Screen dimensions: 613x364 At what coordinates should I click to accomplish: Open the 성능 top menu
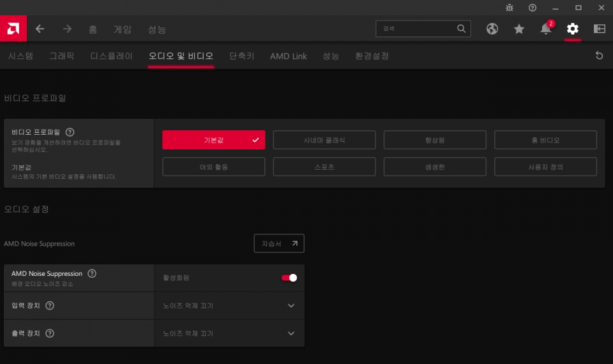157,29
